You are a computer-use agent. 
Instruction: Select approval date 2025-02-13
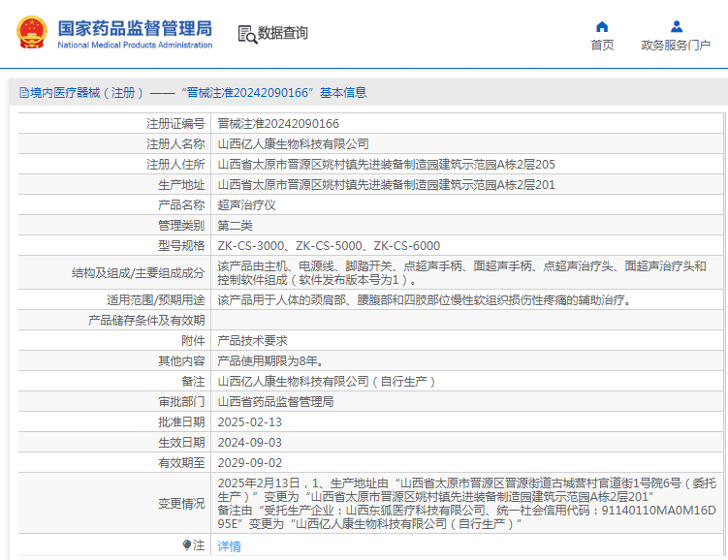(250, 422)
